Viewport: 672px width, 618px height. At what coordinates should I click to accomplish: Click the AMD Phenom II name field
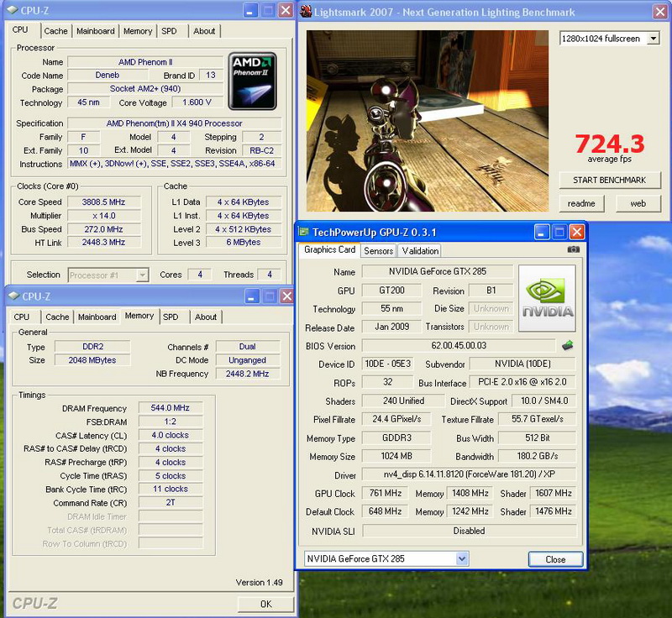(145, 62)
